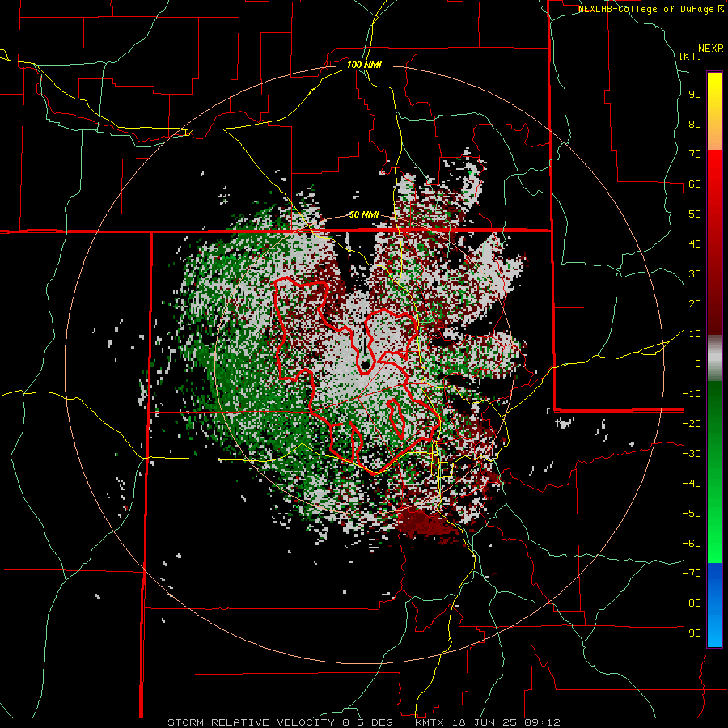Click the 70 value on velocity scale
Screen dimensions: 728x728
(x=695, y=154)
